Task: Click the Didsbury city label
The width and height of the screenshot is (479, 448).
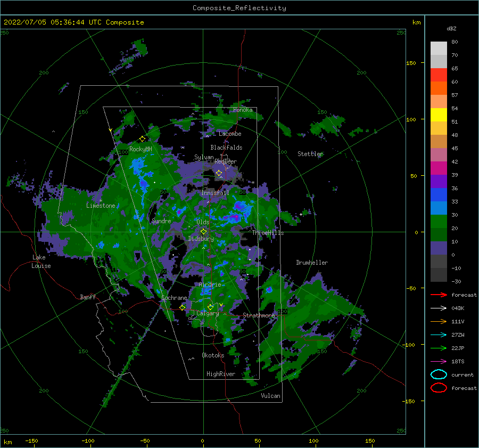Action: pos(201,239)
